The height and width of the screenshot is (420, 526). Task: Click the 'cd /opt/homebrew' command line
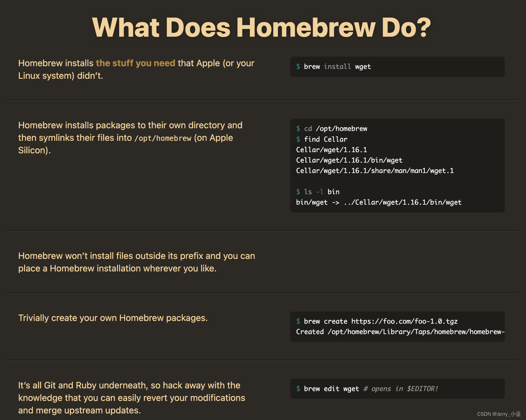tap(332, 129)
